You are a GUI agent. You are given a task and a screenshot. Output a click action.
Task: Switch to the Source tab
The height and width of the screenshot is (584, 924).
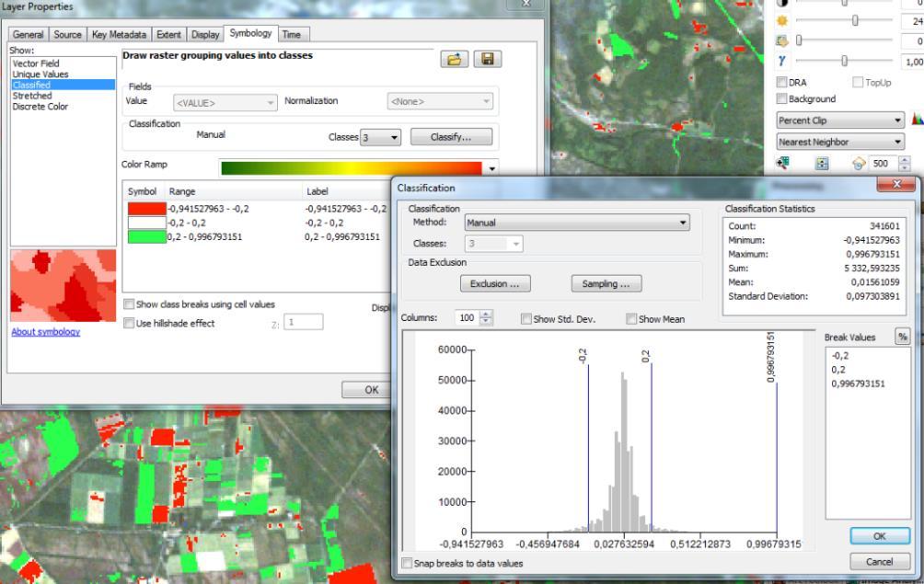[68, 34]
